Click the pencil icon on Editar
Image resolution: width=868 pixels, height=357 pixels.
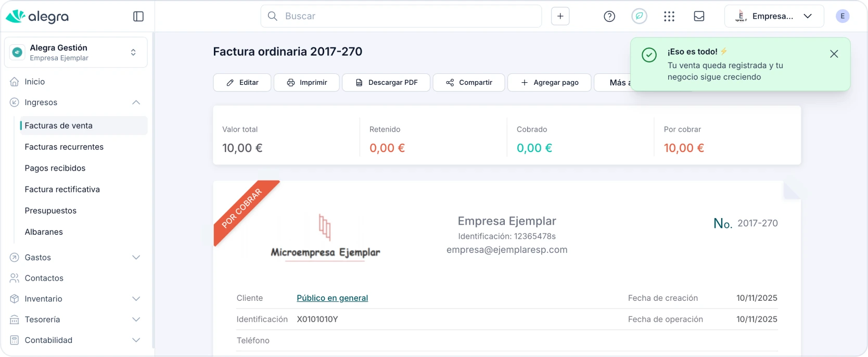click(x=230, y=83)
